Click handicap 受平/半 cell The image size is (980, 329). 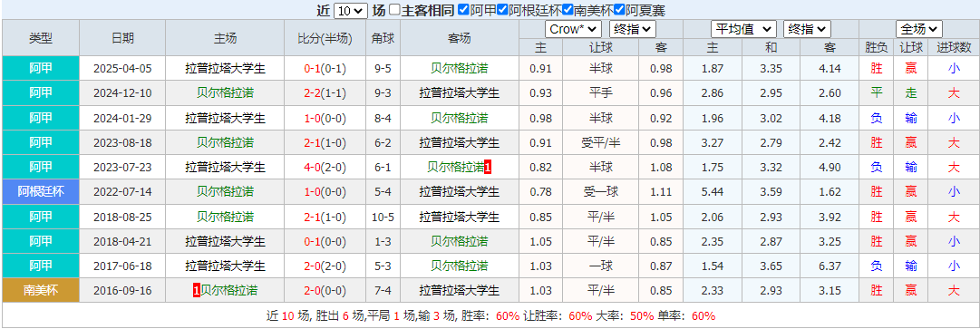point(601,142)
